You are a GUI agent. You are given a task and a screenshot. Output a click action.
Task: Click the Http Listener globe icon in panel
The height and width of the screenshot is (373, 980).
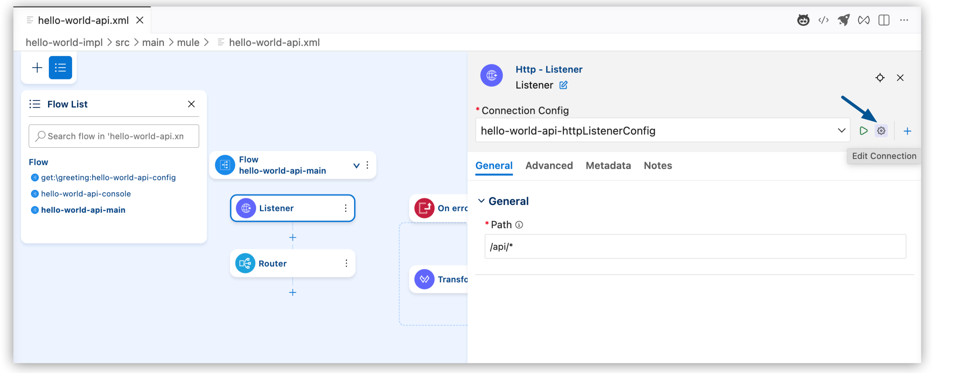point(492,75)
